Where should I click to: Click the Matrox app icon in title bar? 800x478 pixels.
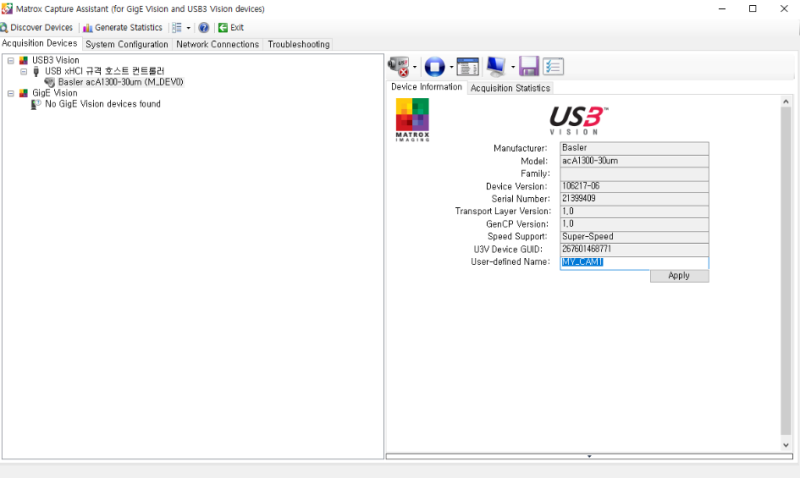pos(7,9)
